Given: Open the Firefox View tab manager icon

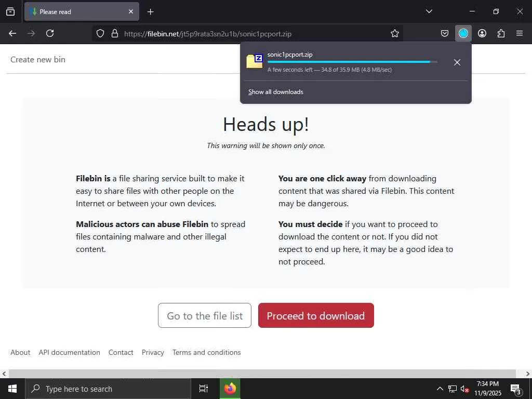Looking at the screenshot, I should click(10, 11).
